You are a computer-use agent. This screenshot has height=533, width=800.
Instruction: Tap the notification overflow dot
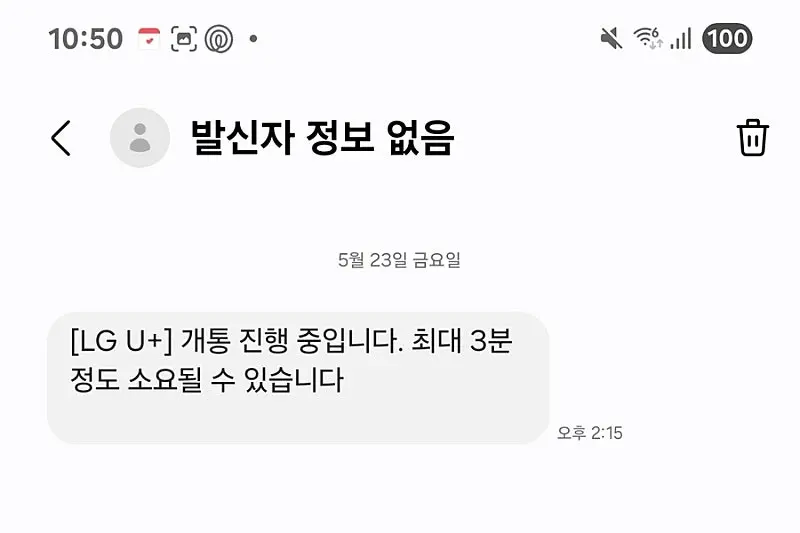point(253,39)
